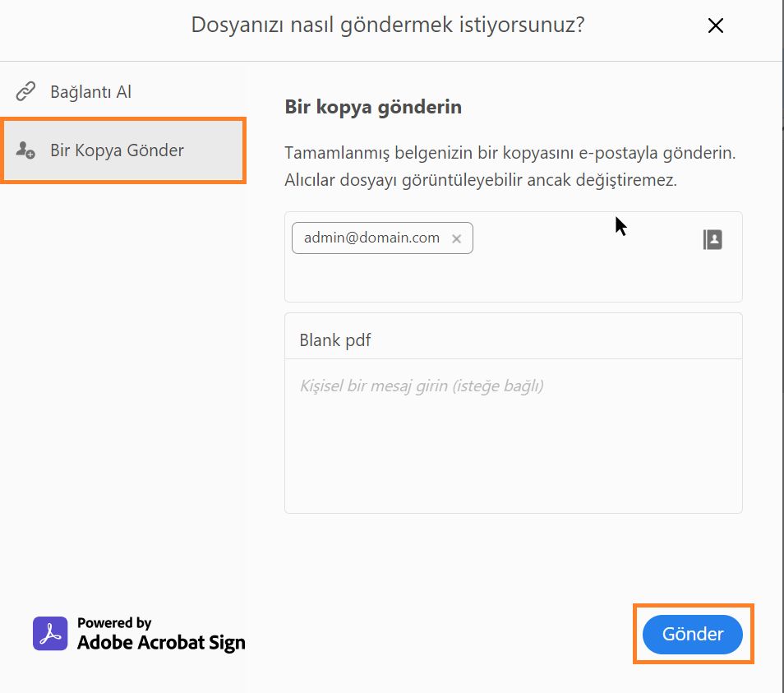Viewport: 784px width, 693px height.
Task: Click the add-person icon next to Bir Kopya Gönder
Action: tap(24, 150)
